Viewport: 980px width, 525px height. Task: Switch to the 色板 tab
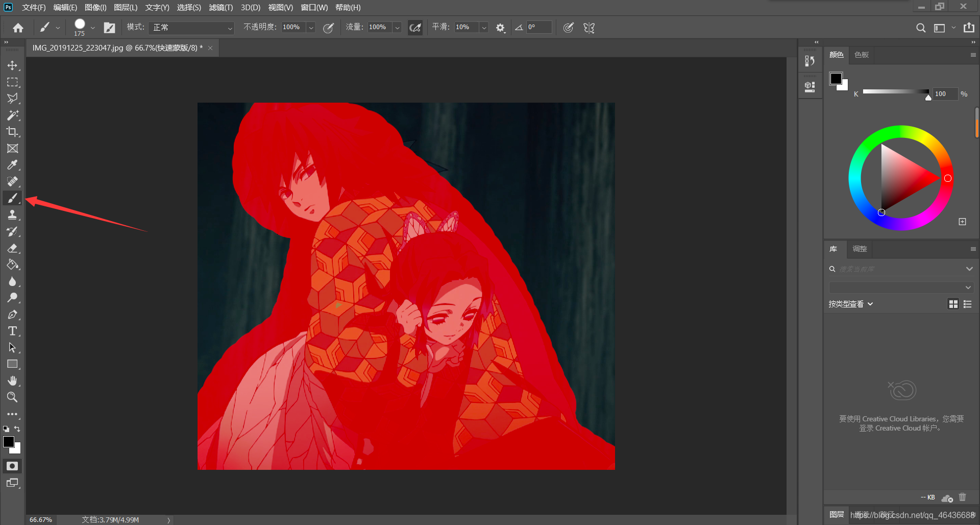coord(862,55)
